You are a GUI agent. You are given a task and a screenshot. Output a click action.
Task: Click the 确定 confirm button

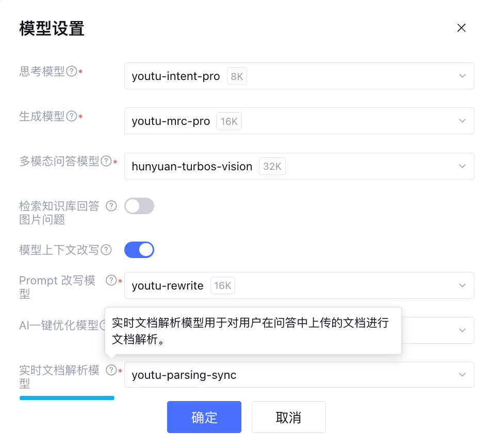click(204, 417)
